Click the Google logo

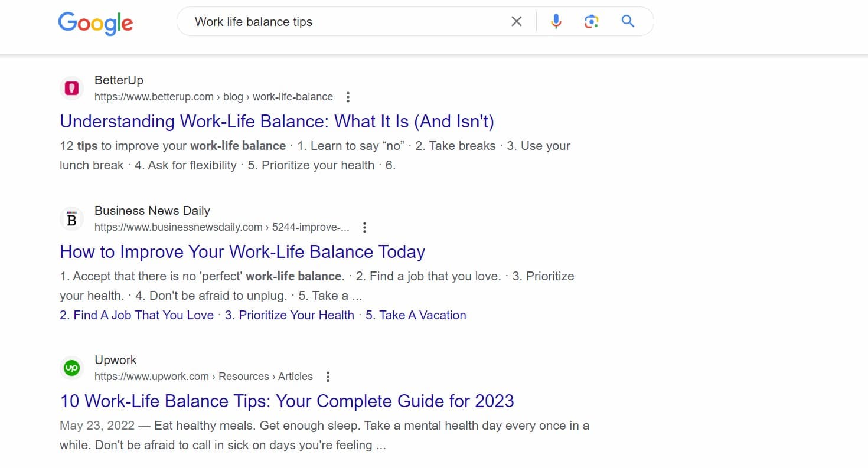(x=95, y=22)
